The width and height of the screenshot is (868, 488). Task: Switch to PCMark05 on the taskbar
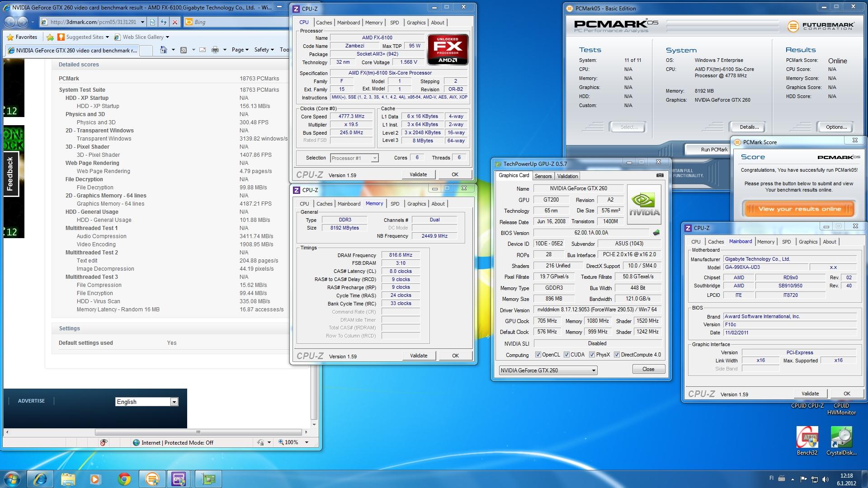pyautogui.click(x=152, y=479)
